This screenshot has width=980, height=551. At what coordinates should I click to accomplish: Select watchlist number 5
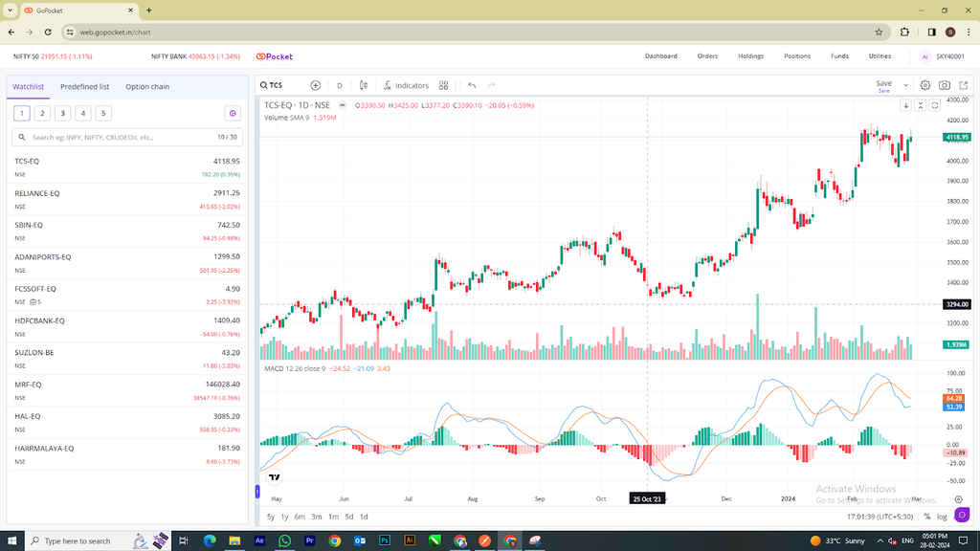[103, 113]
